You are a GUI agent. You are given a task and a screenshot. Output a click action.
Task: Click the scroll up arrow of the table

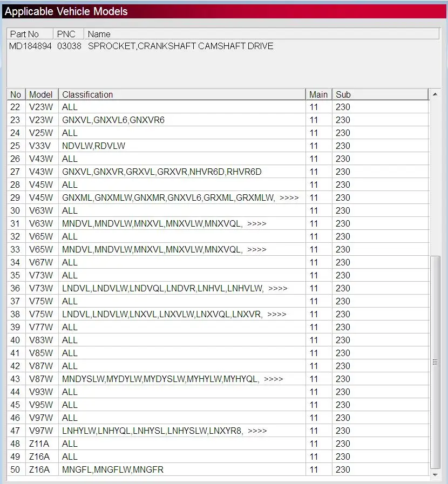[435, 94]
